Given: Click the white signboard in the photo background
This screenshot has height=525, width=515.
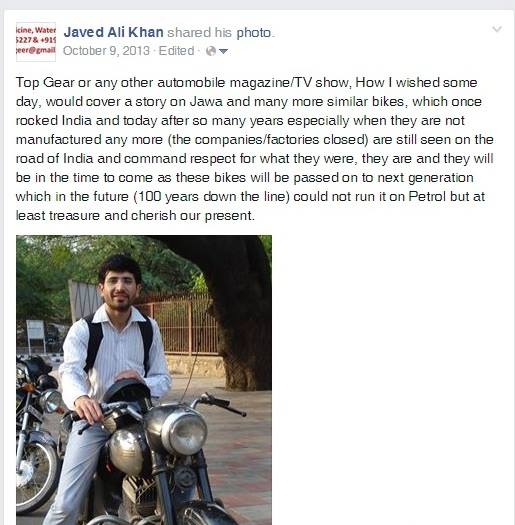Looking at the screenshot, I should (35, 331).
